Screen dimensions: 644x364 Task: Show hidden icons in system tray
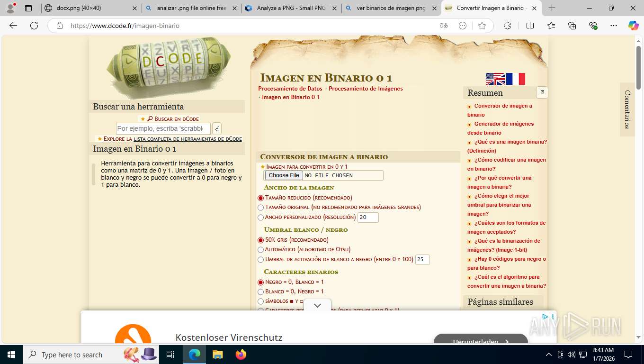pyautogui.click(x=549, y=355)
